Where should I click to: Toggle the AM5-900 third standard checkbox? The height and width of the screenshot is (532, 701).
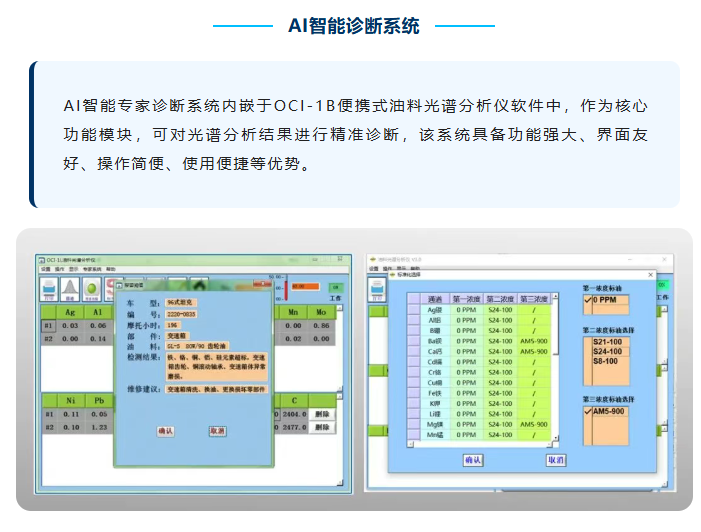tap(588, 411)
